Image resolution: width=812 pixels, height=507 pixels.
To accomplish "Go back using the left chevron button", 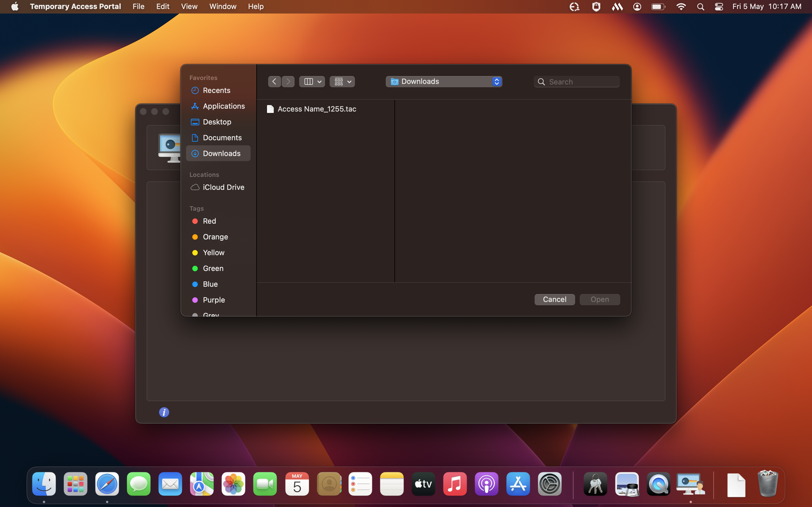I will coord(274,81).
